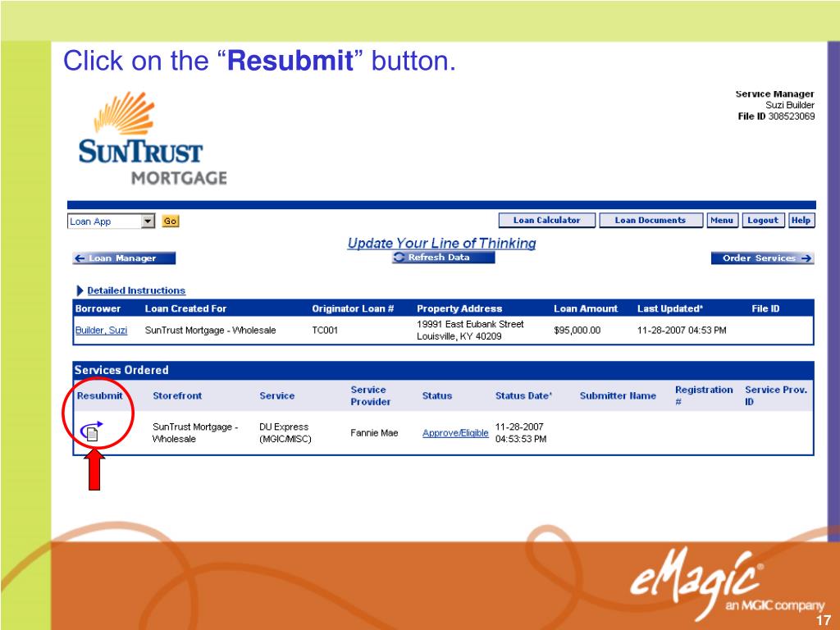Open the Update Your Line of Thinking link

coord(441,243)
